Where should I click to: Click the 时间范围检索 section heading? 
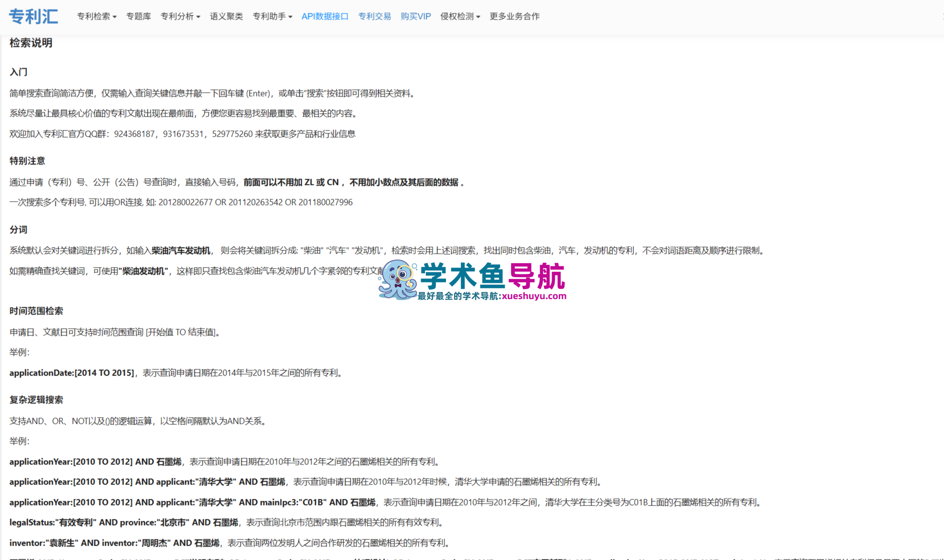36,311
